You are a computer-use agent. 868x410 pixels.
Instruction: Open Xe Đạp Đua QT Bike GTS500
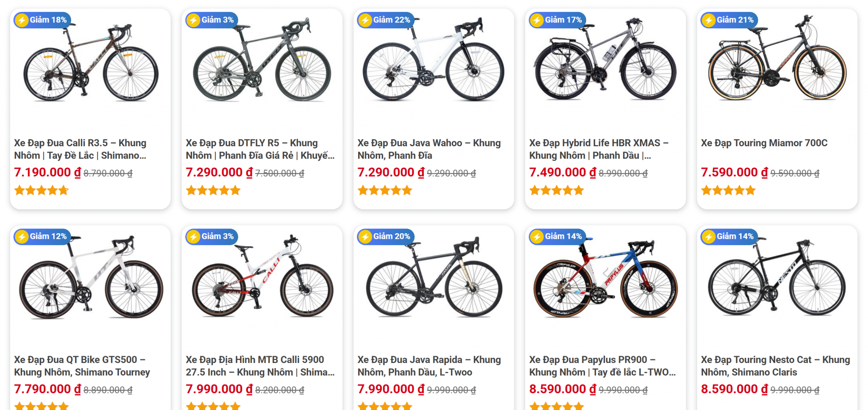click(x=82, y=366)
